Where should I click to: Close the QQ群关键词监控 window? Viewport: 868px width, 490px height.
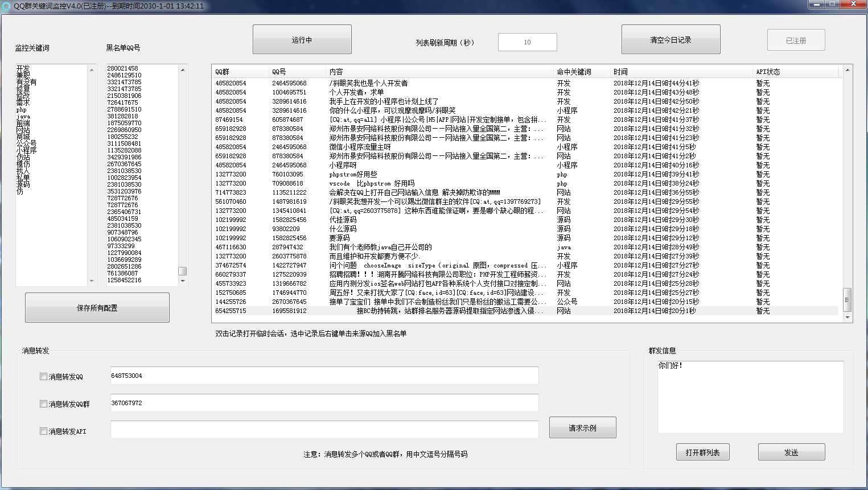click(853, 4)
